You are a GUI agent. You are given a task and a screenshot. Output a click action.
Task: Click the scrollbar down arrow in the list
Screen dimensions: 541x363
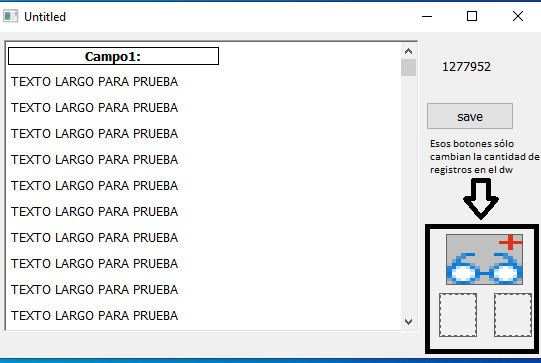coord(409,322)
